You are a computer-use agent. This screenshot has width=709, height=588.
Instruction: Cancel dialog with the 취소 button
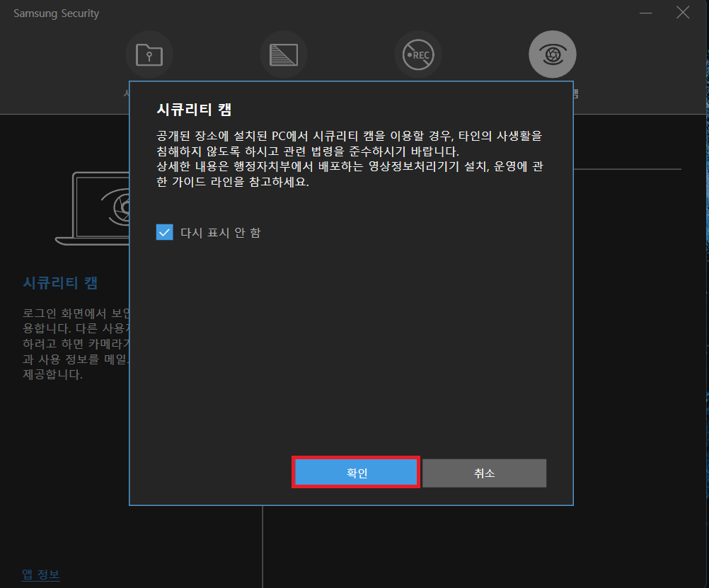(484, 473)
